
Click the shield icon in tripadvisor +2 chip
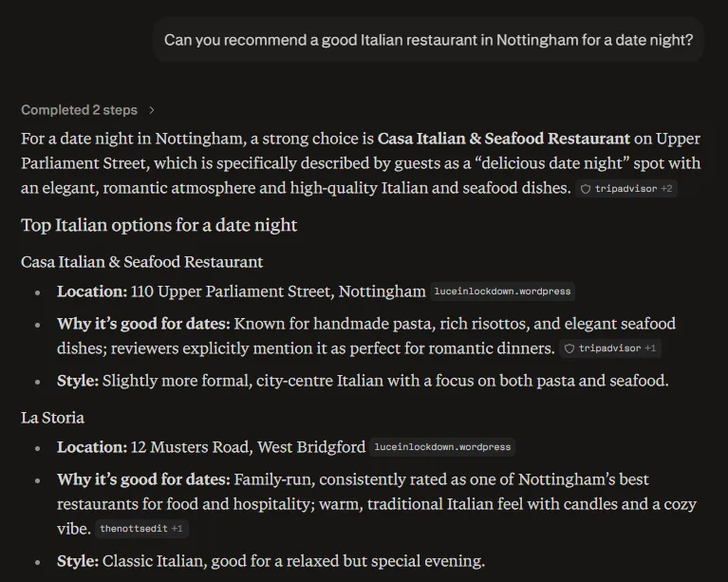pyautogui.click(x=586, y=189)
